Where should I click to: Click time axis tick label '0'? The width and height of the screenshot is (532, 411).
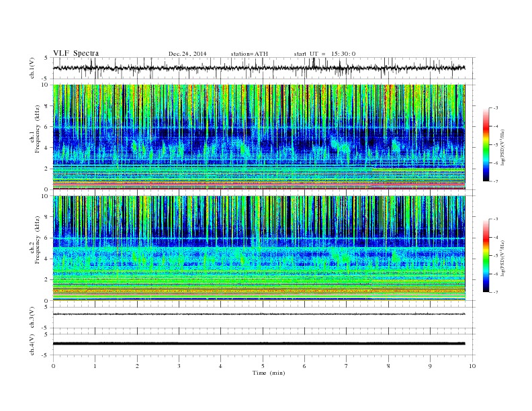coord(53,366)
